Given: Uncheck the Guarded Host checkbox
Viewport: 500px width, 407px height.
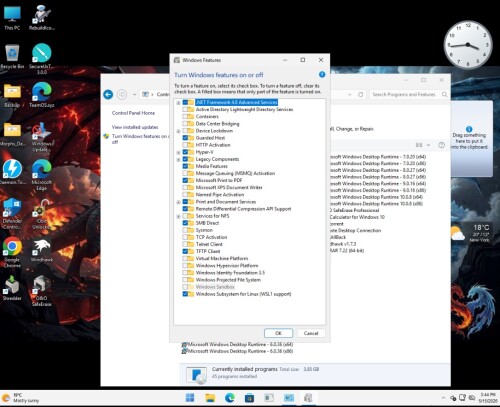Looking at the screenshot, I should tap(185, 138).
